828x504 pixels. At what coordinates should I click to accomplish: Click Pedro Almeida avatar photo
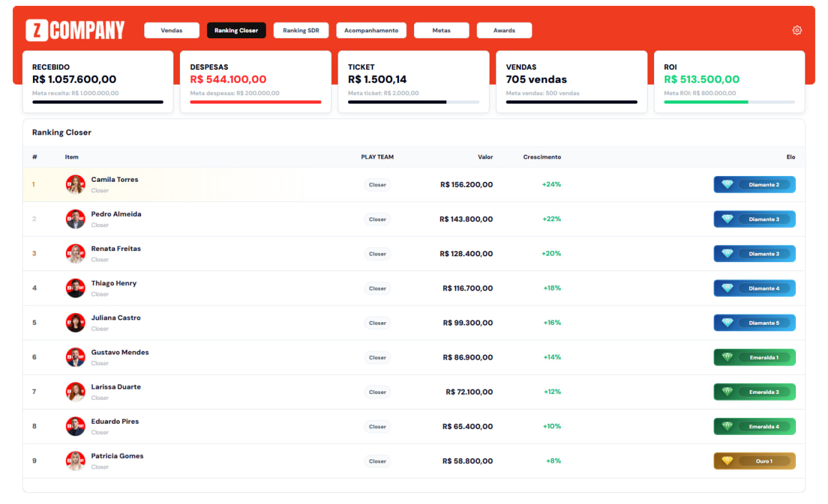75,219
